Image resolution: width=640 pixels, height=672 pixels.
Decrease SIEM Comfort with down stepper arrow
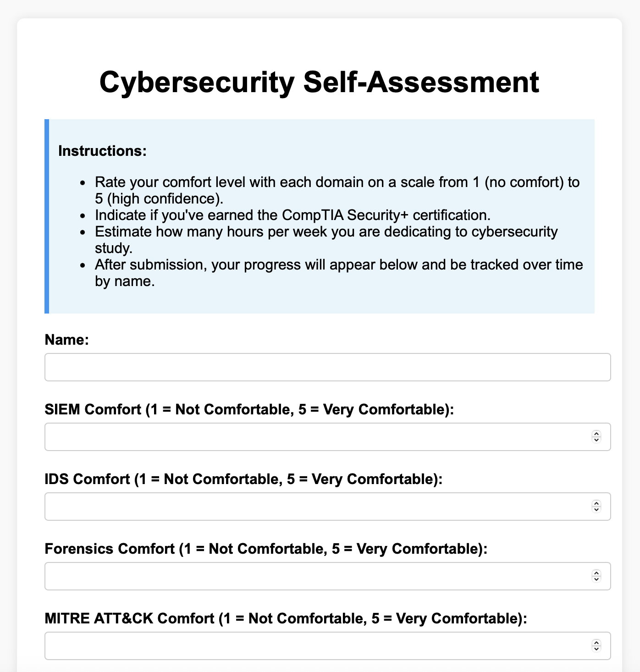[596, 440]
